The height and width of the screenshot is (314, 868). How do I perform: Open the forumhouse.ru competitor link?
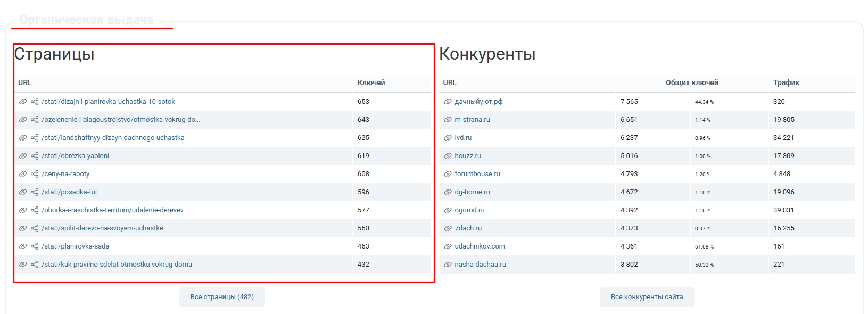477,174
